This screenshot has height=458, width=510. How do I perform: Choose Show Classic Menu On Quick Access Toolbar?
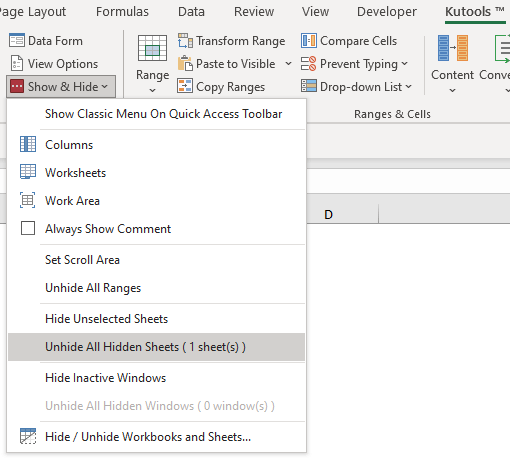156,114
